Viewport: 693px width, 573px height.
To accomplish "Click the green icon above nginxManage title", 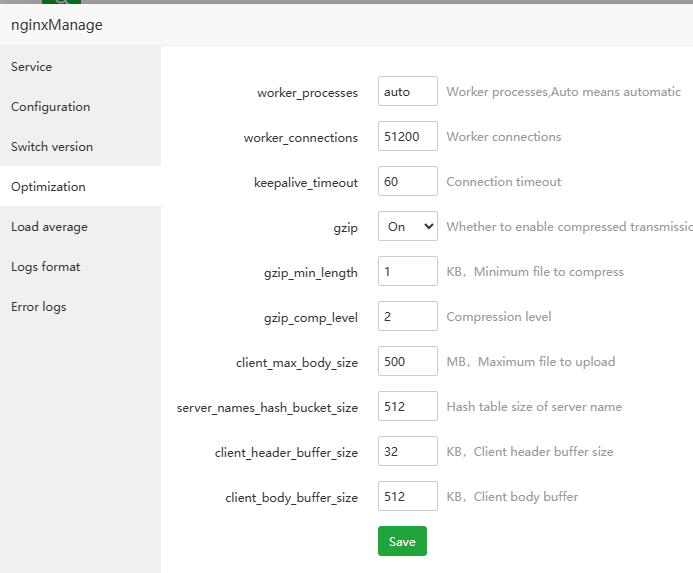I will (x=61, y=3).
